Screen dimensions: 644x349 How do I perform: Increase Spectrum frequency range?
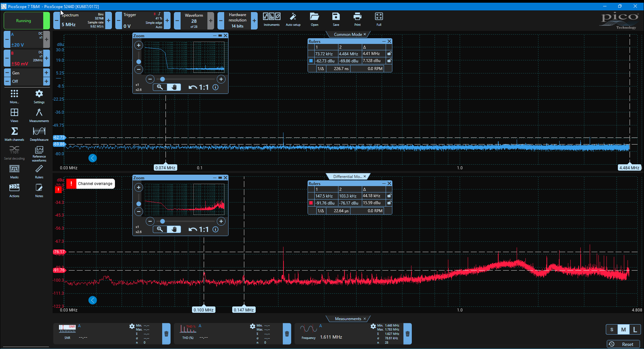point(109,20)
